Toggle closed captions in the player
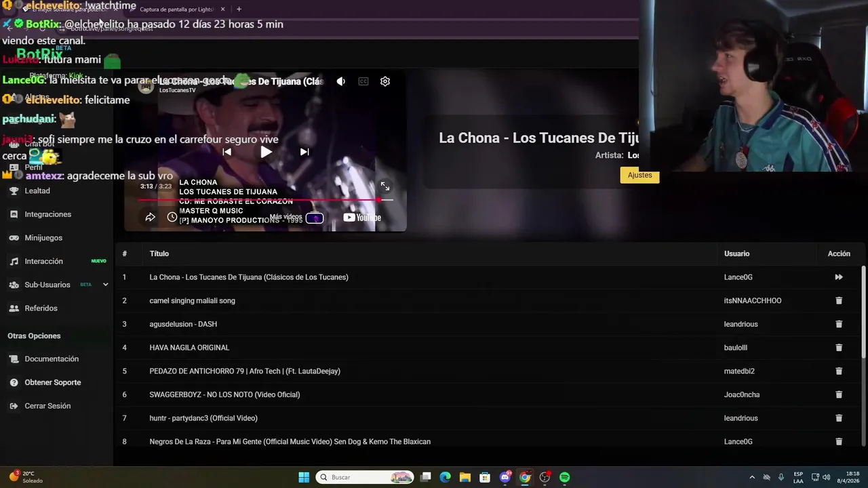The width and height of the screenshot is (868, 488). [363, 81]
